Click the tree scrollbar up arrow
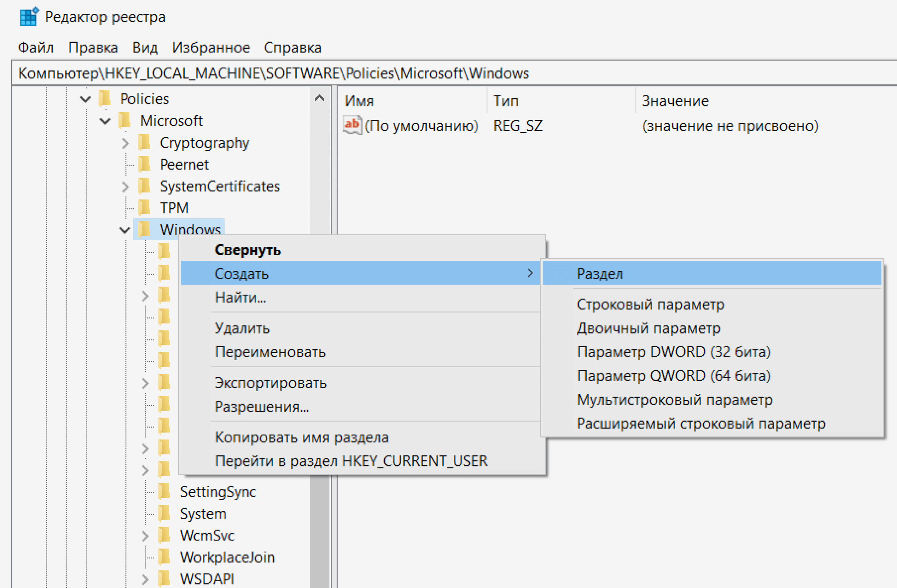The width and height of the screenshot is (897, 588). 319,98
